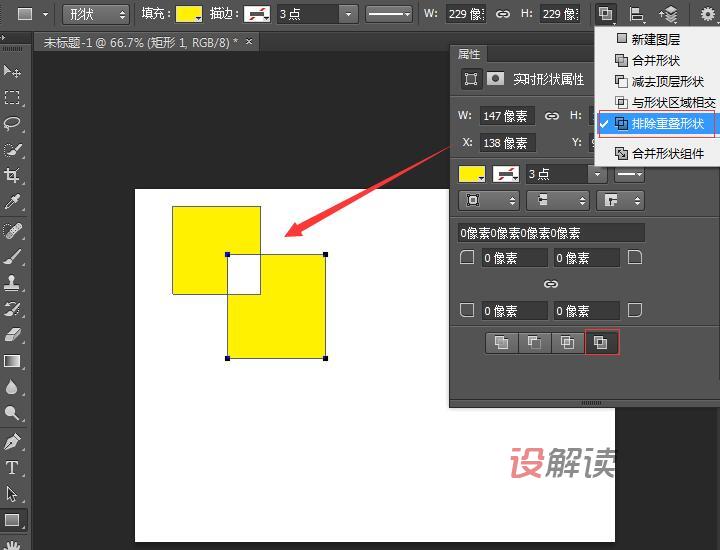Viewport: 720px width, 550px height.
Task: Select the Pen tool
Action: click(x=12, y=441)
